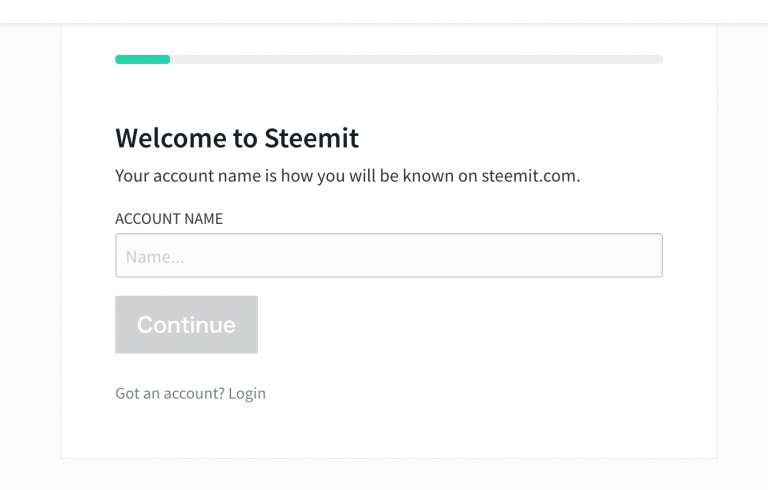Click the Account Name input field

tap(388, 255)
